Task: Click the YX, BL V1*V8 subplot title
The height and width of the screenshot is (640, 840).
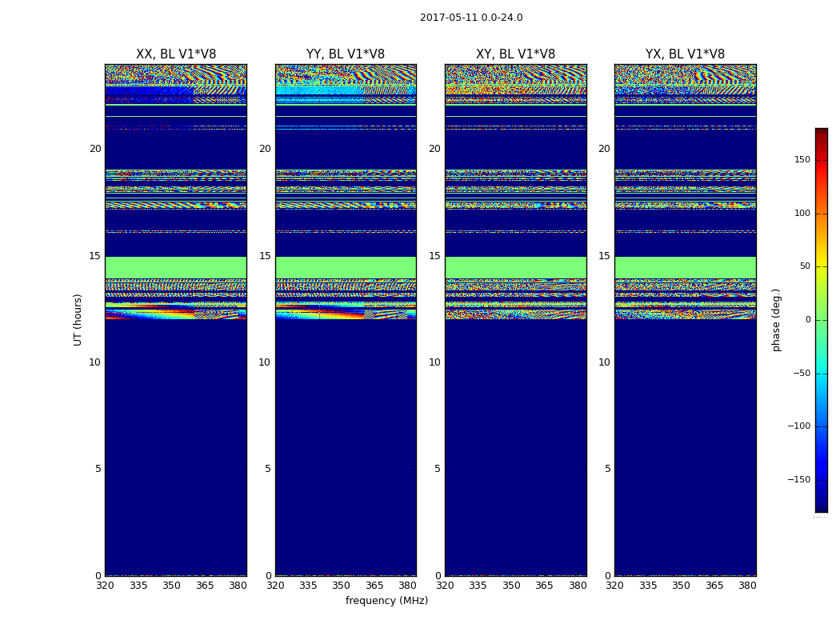Action: click(x=685, y=54)
